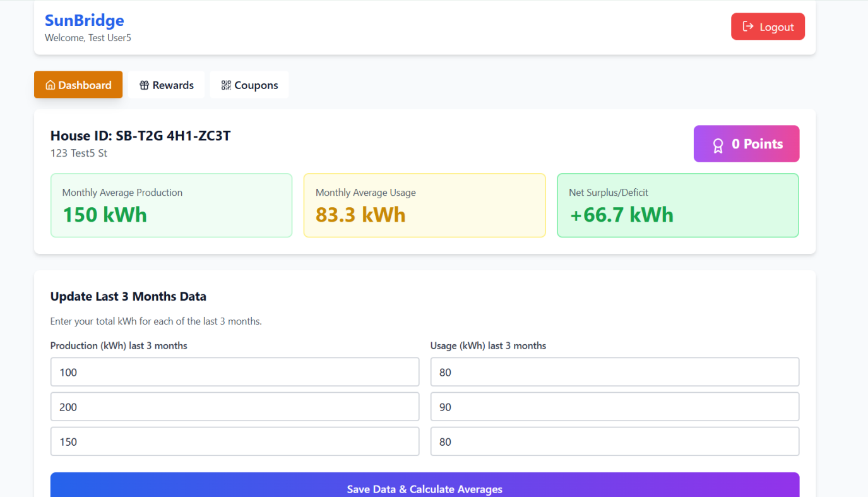Click the home icon in Dashboard tab

(x=51, y=85)
